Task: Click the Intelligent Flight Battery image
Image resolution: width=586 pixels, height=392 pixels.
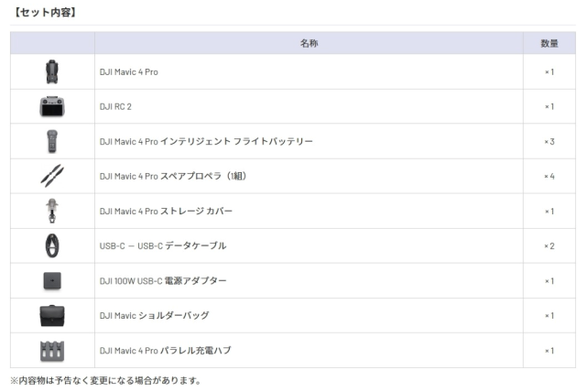Action: click(51, 141)
